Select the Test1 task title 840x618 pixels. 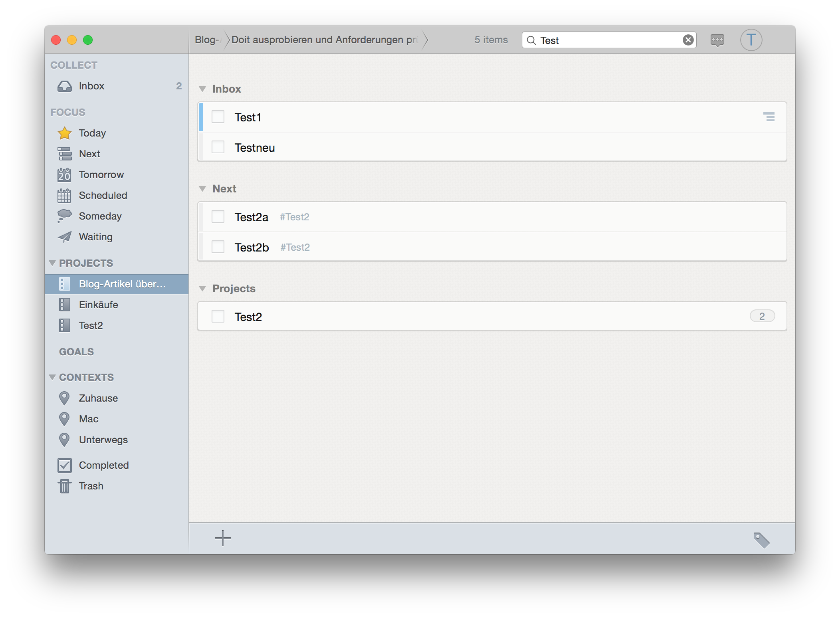pyautogui.click(x=248, y=117)
